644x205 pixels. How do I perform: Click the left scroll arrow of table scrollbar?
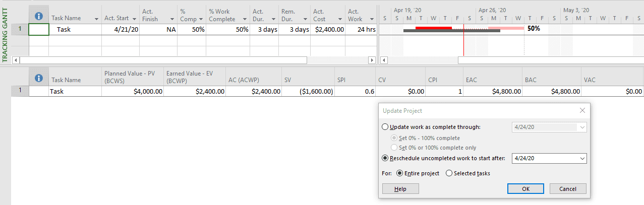click(15, 60)
